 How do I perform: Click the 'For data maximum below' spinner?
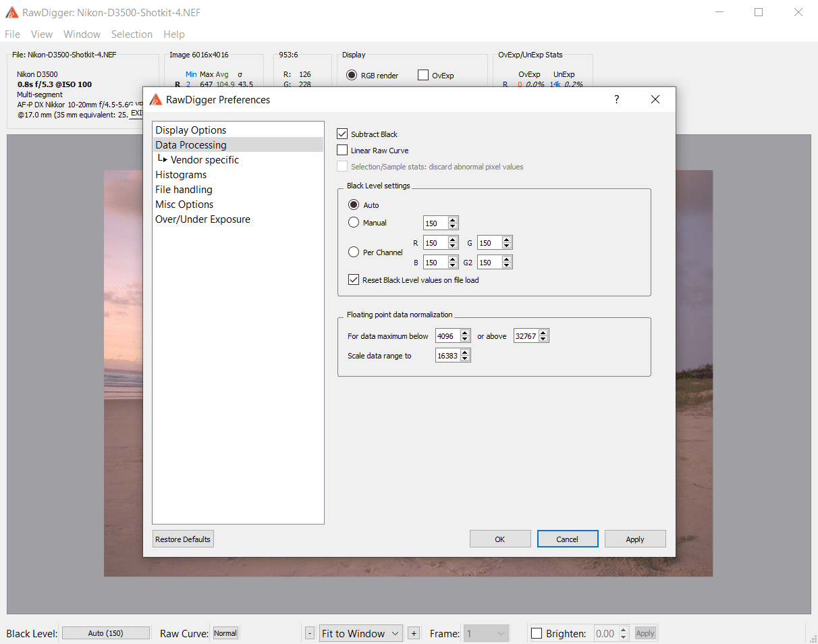pyautogui.click(x=453, y=336)
